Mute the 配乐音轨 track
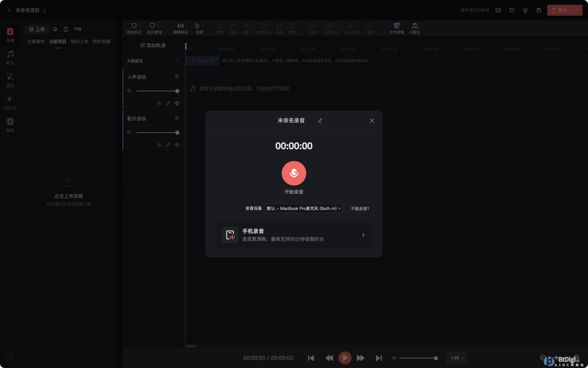 [129, 132]
